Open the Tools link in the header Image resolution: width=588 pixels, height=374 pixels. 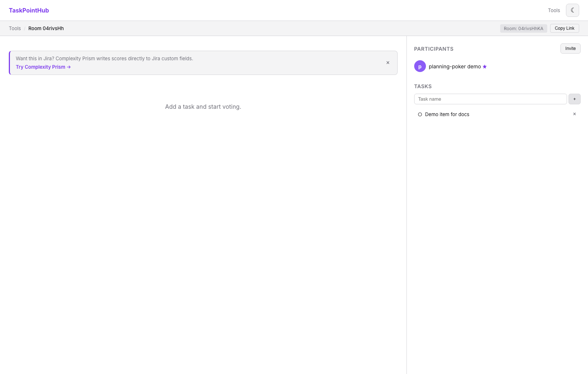pyautogui.click(x=554, y=10)
